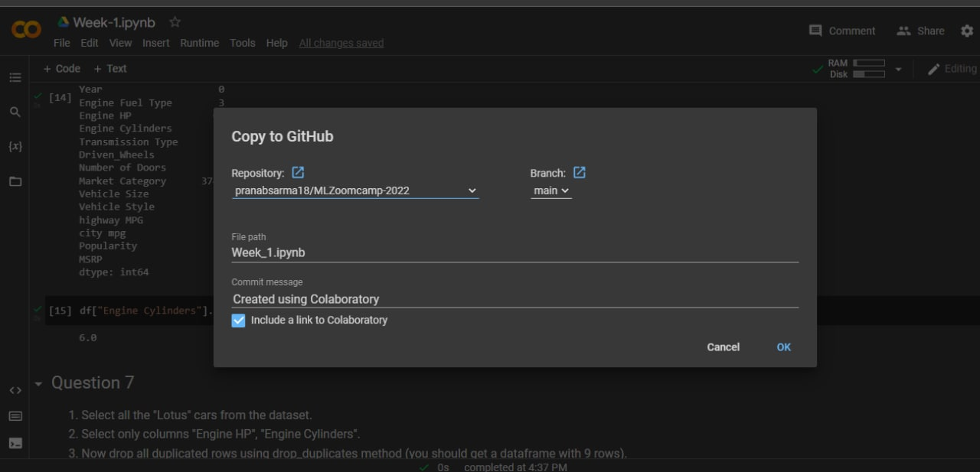
Task: Open the Repository dropdown
Action: [x=355, y=190]
